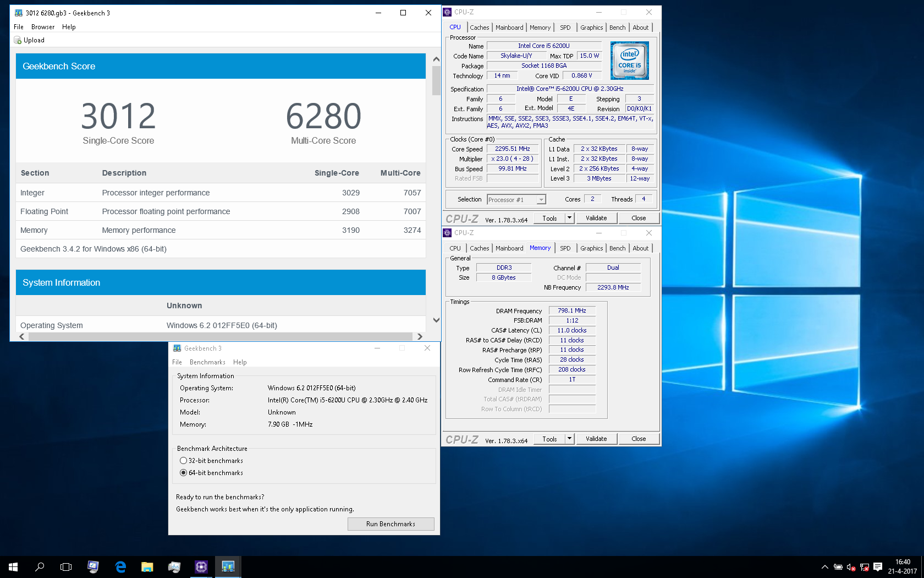Switch to Graphics tab in upper CPU-Z
924x578 pixels.
click(x=591, y=28)
